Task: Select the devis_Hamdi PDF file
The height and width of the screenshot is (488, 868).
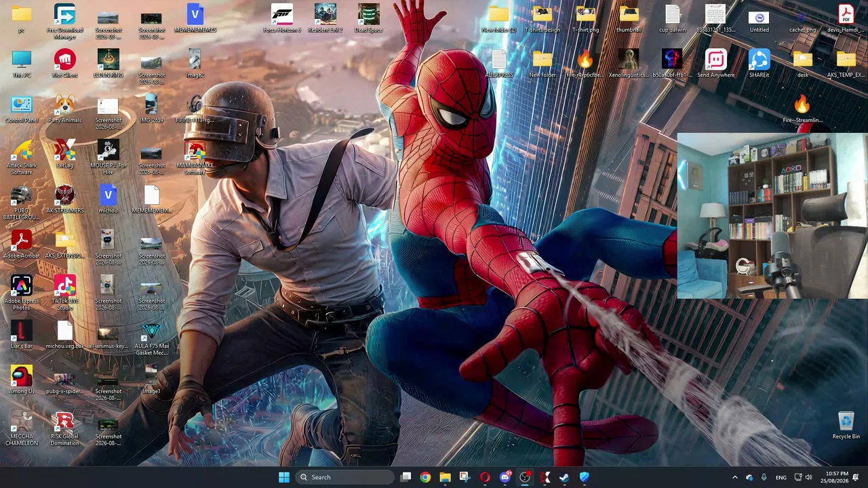Action: (x=846, y=19)
